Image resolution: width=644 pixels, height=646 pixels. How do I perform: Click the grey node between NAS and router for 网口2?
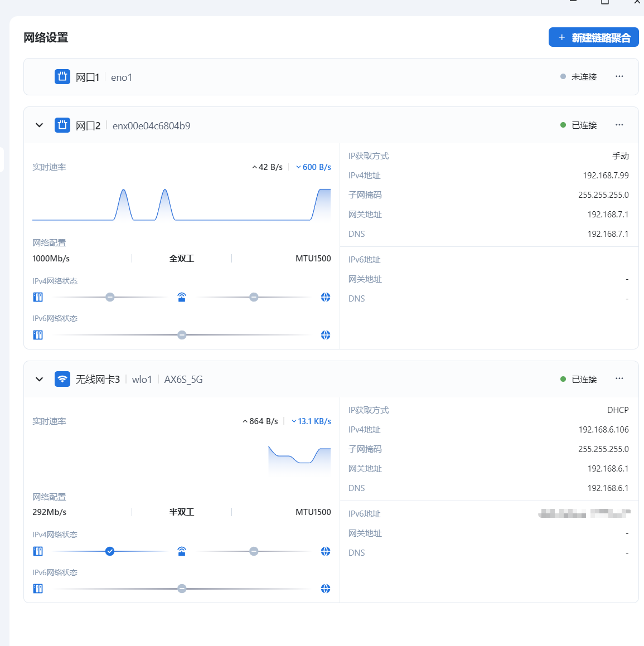(x=110, y=297)
